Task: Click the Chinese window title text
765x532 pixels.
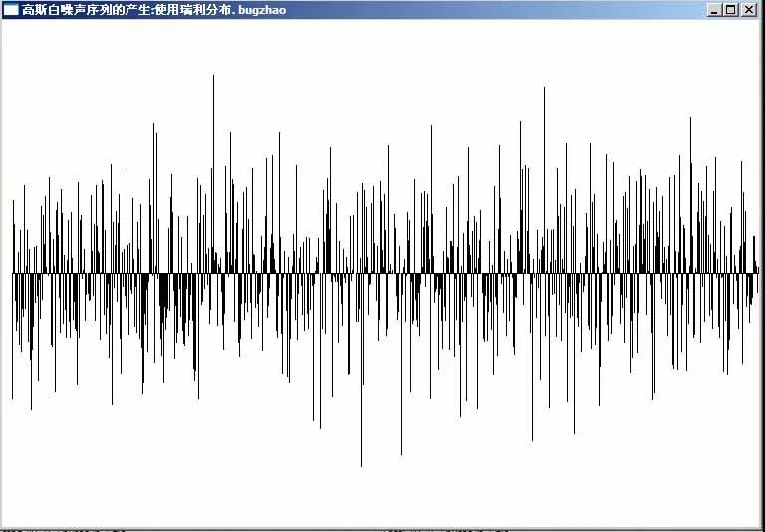Action: pos(120,9)
